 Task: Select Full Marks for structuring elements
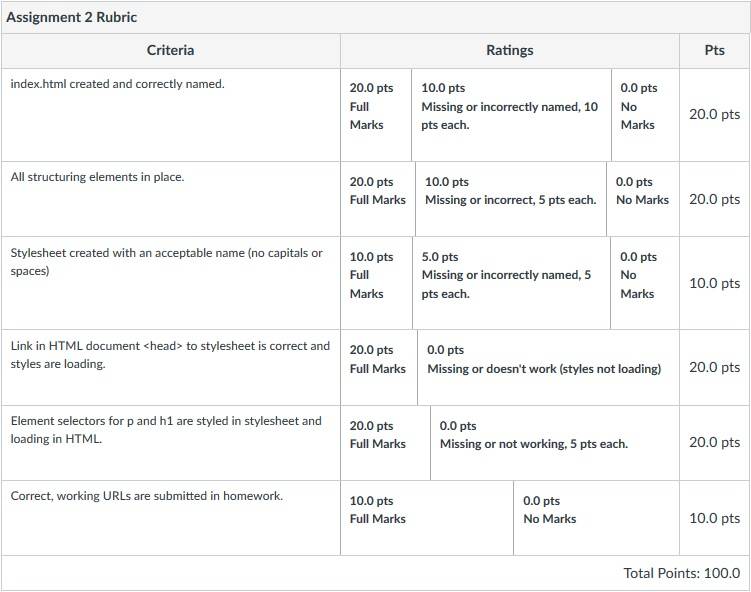[378, 199]
